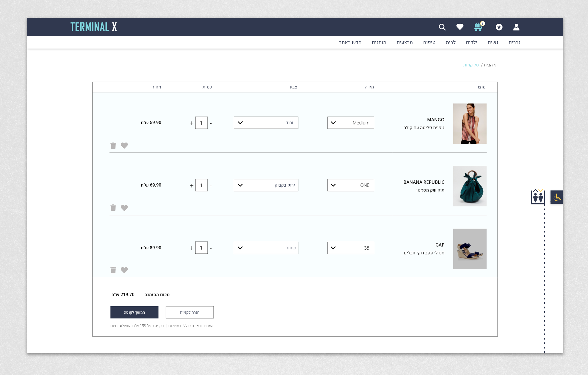
Task: Click the מוצר column header
Action: point(481,87)
